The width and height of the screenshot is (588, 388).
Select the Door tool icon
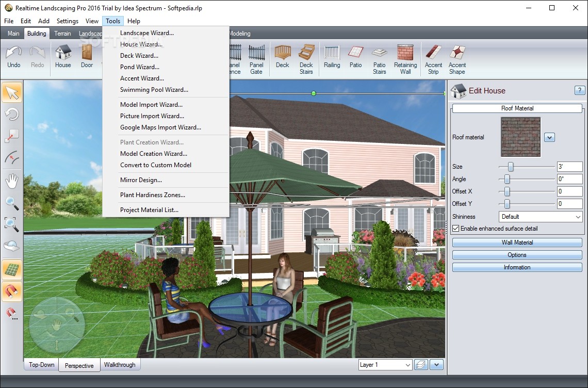tap(87, 57)
